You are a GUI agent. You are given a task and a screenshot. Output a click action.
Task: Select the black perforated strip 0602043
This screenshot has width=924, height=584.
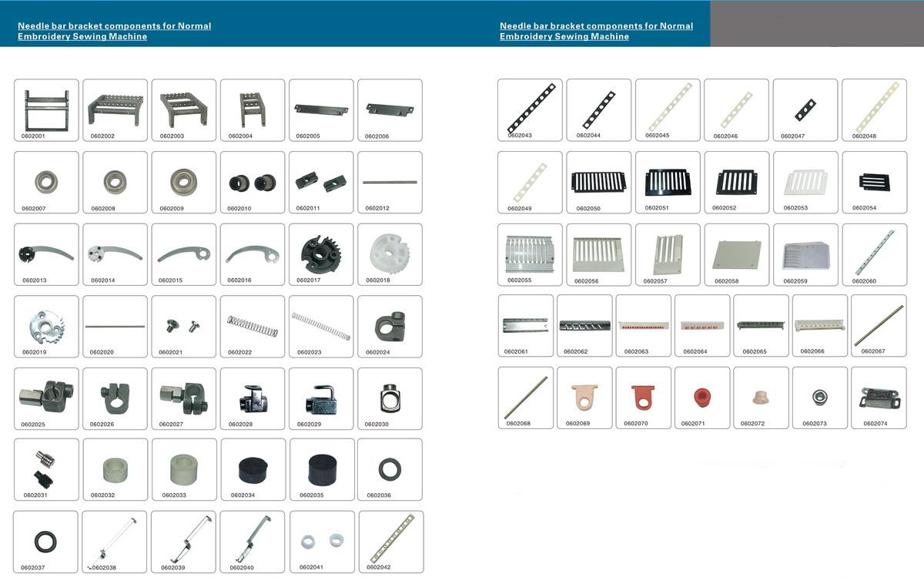(x=530, y=109)
